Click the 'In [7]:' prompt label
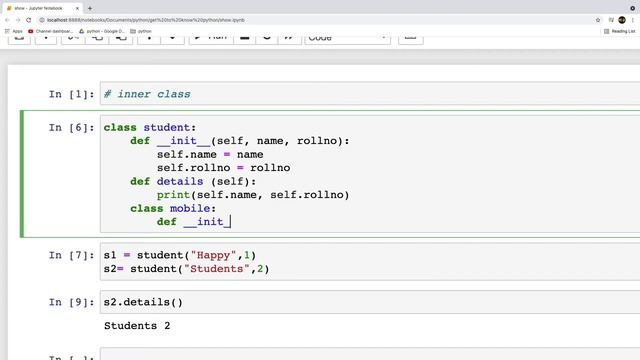The height and width of the screenshot is (360, 640). [71, 255]
